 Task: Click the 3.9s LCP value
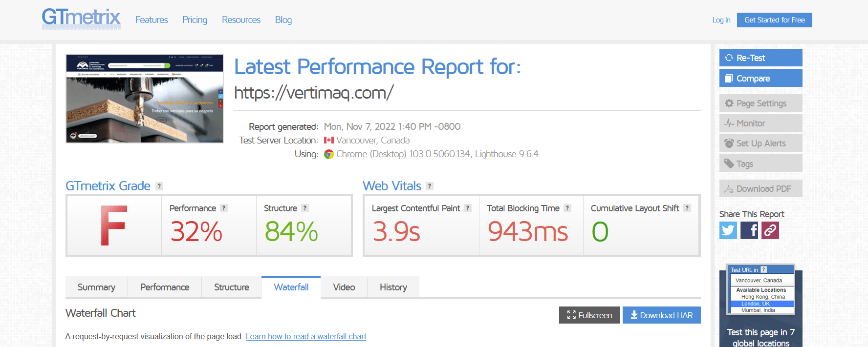pyautogui.click(x=396, y=231)
